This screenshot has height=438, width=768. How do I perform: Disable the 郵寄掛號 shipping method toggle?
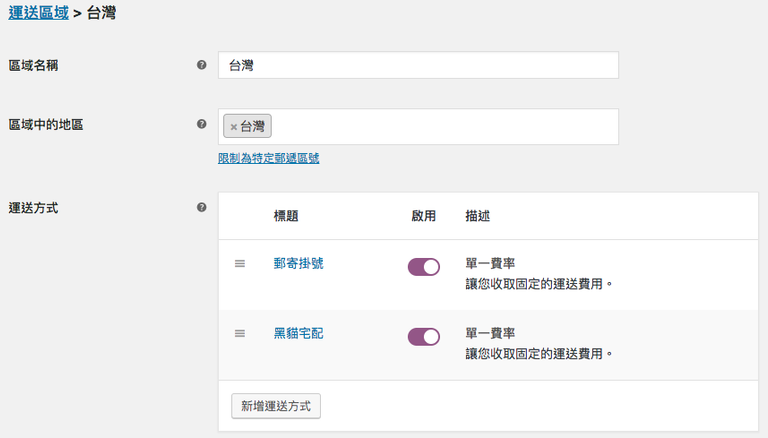(424, 267)
